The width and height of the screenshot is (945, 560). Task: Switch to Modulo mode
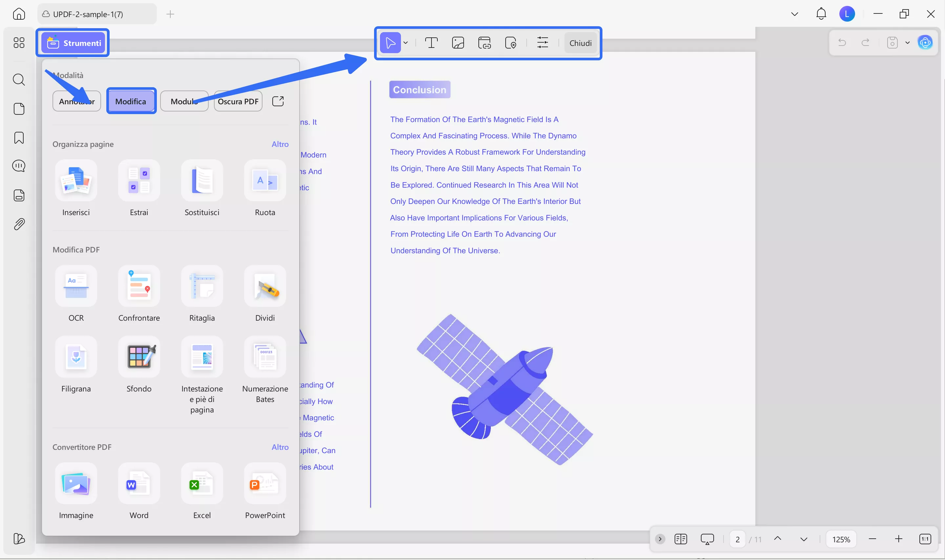[184, 101]
